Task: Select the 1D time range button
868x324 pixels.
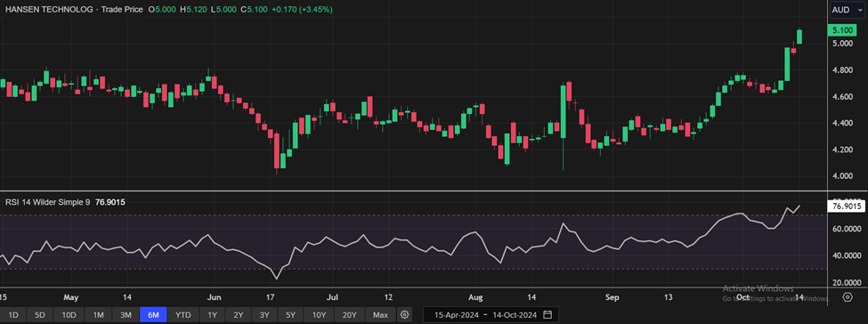Action: pos(14,315)
